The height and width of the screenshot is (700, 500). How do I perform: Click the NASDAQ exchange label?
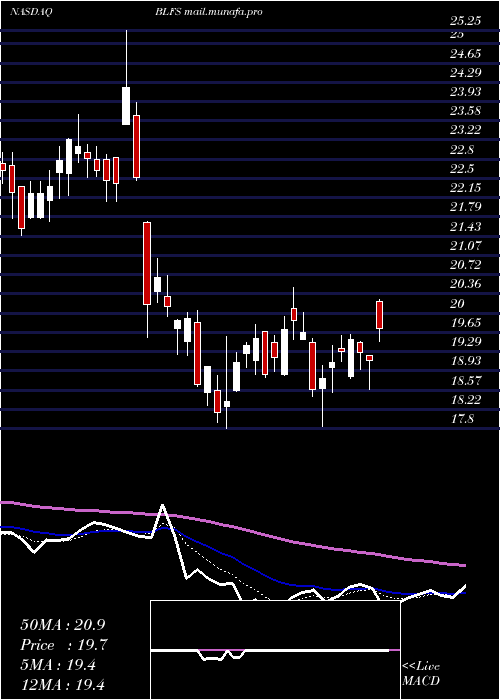[x=32, y=12]
